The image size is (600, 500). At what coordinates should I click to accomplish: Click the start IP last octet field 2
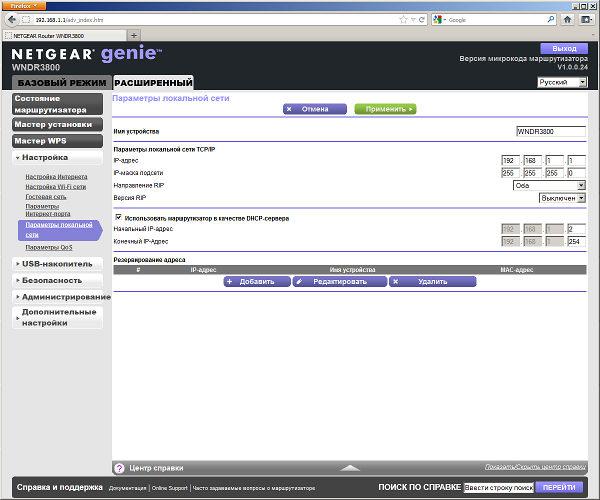tap(576, 229)
